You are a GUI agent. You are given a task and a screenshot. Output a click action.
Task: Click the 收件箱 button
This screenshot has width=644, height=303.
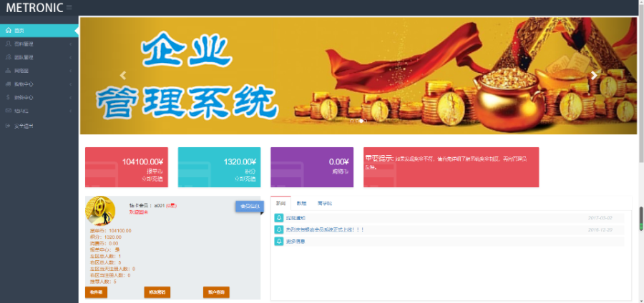pos(96,292)
